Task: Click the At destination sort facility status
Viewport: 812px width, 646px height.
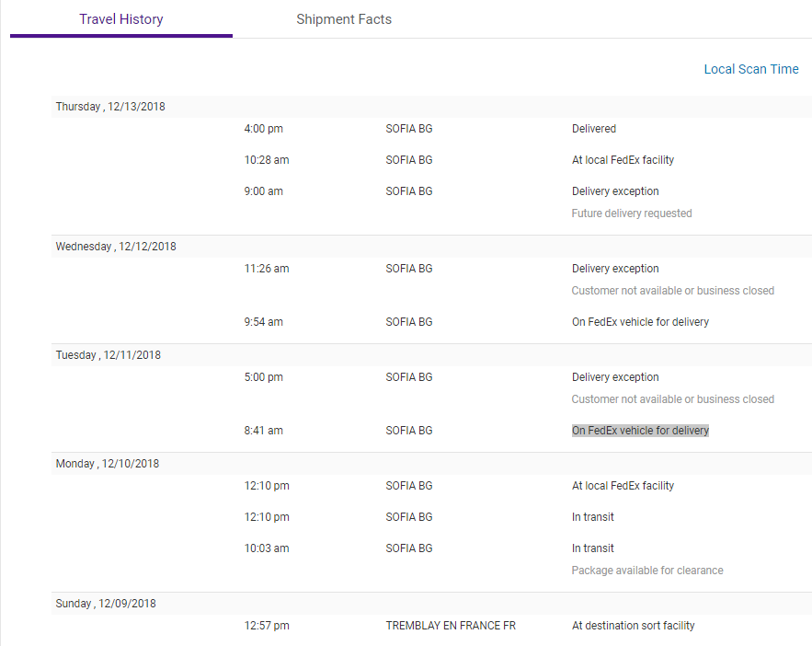Action: point(634,626)
